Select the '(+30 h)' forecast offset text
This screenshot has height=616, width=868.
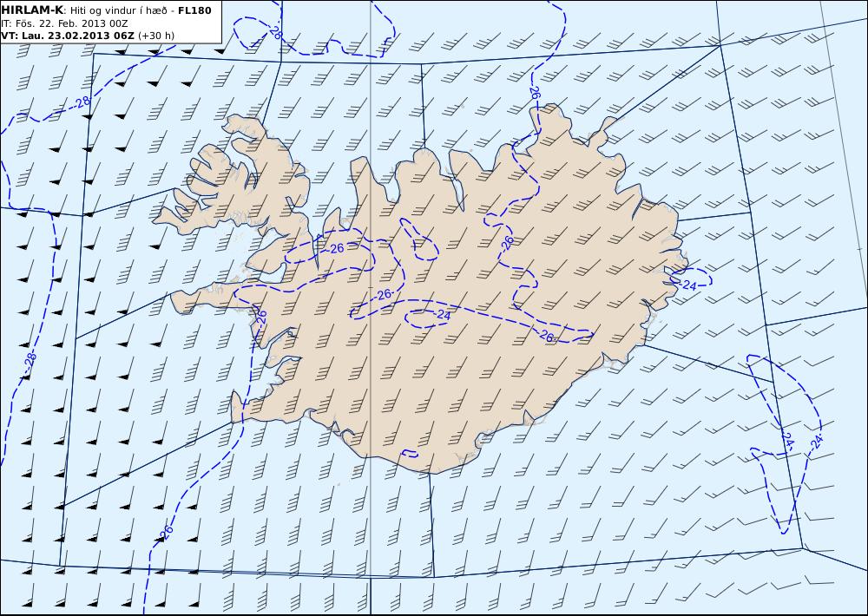click(156, 36)
